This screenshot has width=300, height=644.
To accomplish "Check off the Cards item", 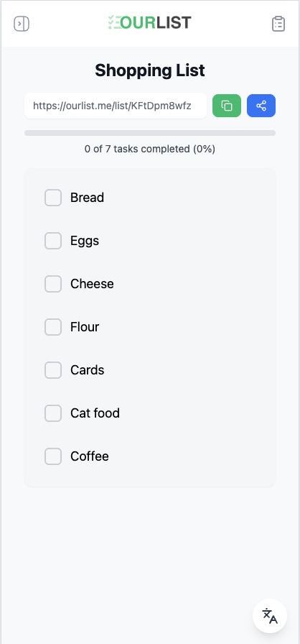I will [x=53, y=370].
